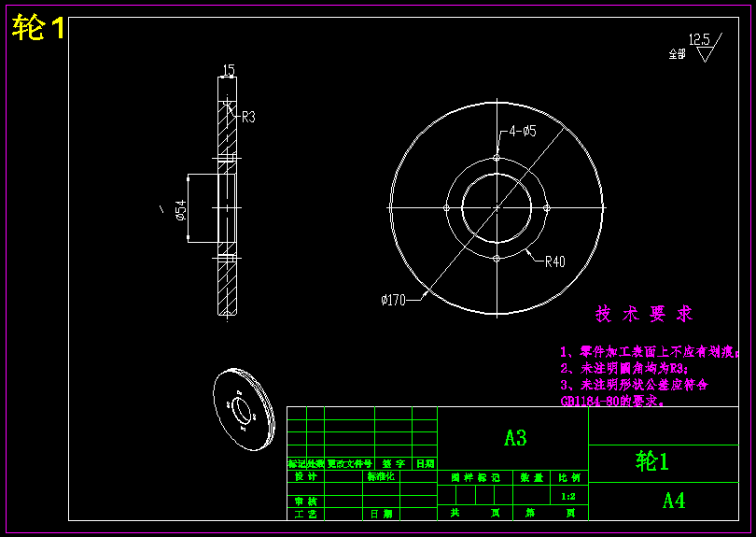This screenshot has height=537, width=756.
Task: Click technical note 3 about 形状公差
Action: point(634,385)
